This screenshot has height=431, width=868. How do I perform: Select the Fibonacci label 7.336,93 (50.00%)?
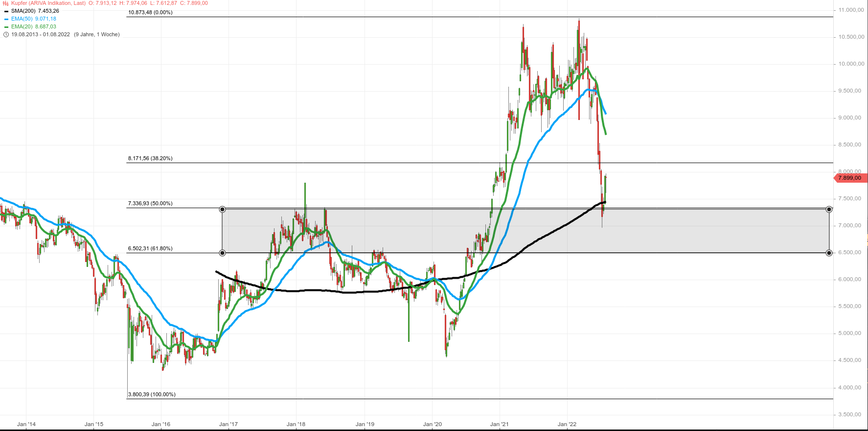coord(150,203)
